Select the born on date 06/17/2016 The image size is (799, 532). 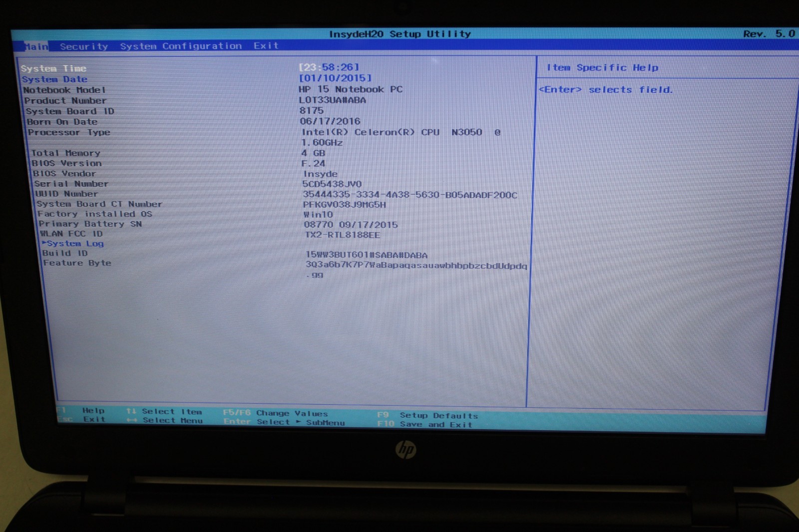tap(330, 121)
